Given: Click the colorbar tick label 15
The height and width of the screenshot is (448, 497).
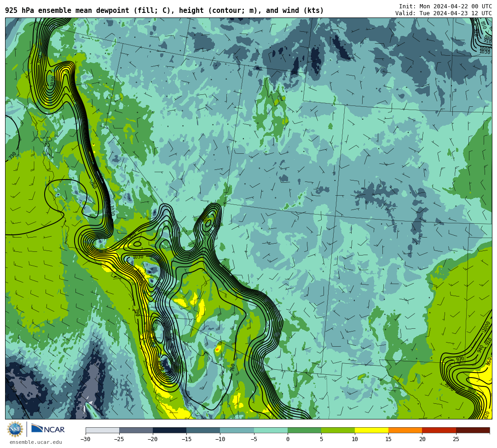Looking at the screenshot, I should 388,439.
